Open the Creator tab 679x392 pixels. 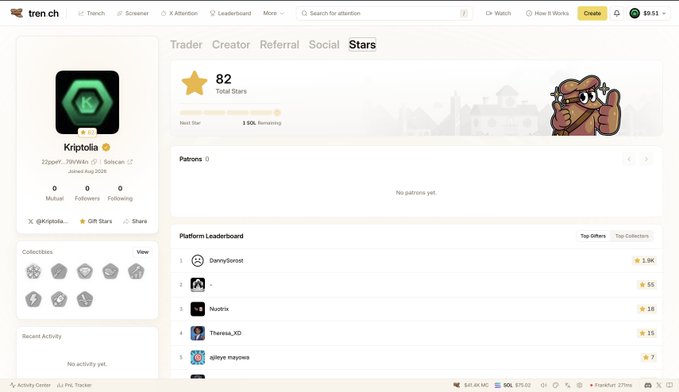231,45
